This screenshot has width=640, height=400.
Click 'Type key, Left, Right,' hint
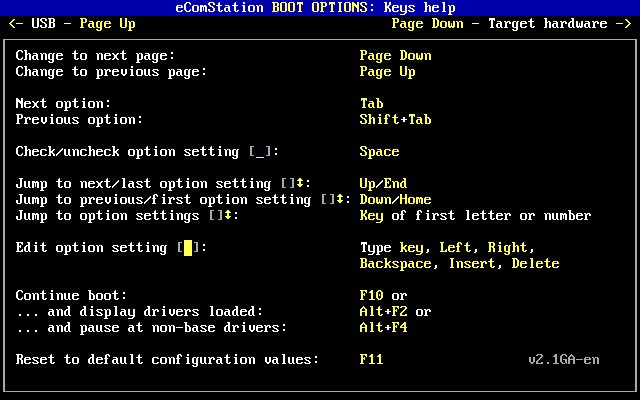pos(447,248)
